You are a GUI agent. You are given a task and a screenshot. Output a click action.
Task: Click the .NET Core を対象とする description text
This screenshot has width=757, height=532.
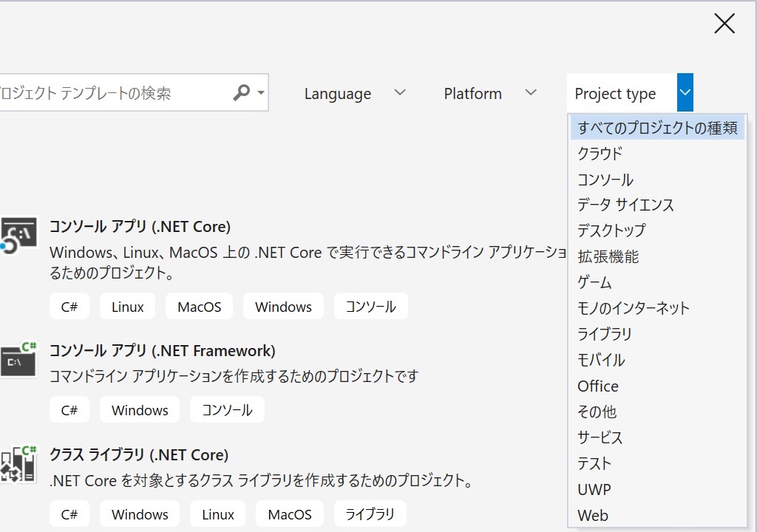coord(261,480)
